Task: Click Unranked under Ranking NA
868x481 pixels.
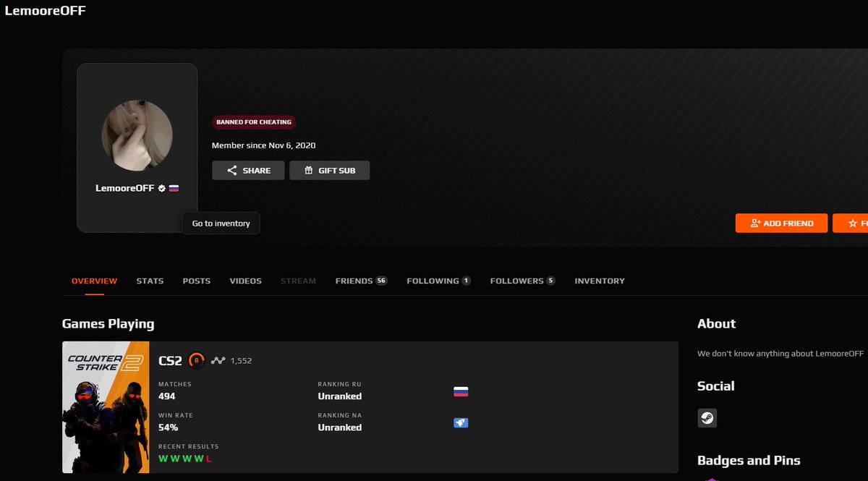Action: (x=340, y=427)
